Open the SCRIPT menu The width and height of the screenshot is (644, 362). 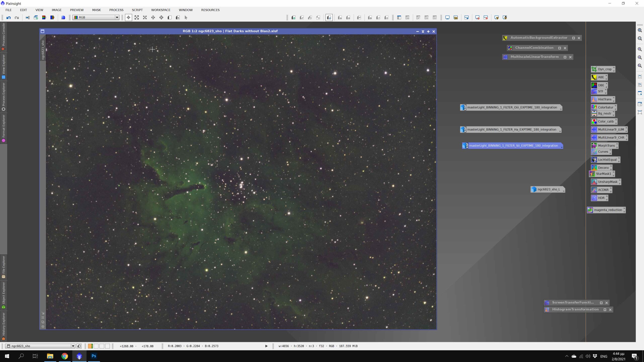[137, 10]
